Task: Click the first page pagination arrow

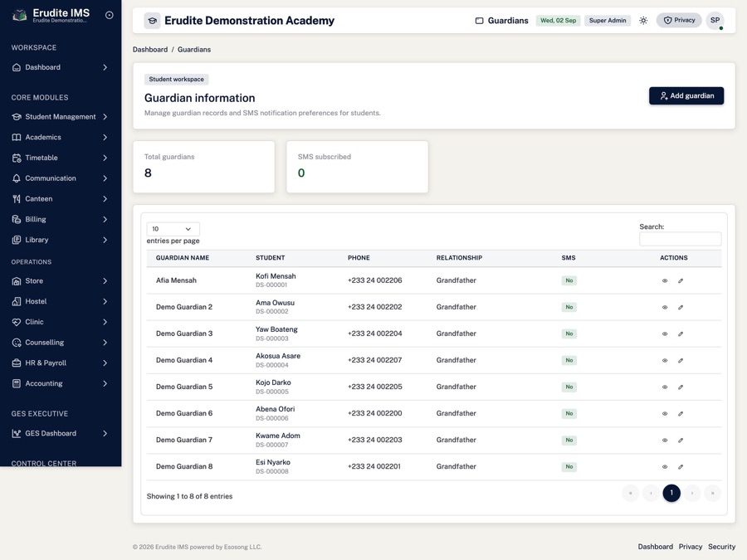Action: pos(630,493)
